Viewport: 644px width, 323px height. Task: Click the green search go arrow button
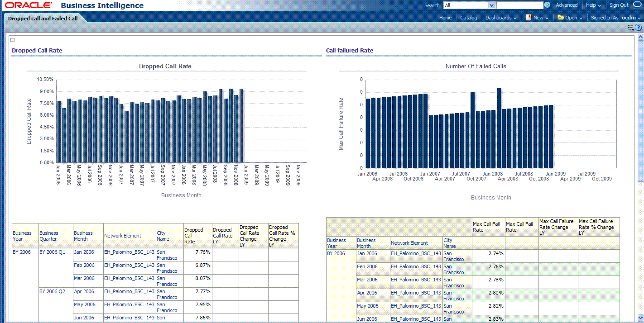pos(547,5)
